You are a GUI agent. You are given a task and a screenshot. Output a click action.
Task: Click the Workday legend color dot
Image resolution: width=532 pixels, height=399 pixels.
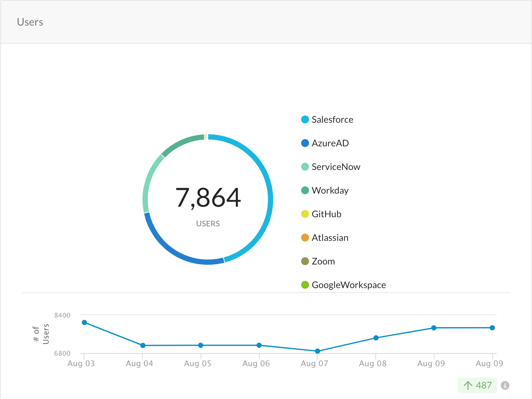pos(305,190)
